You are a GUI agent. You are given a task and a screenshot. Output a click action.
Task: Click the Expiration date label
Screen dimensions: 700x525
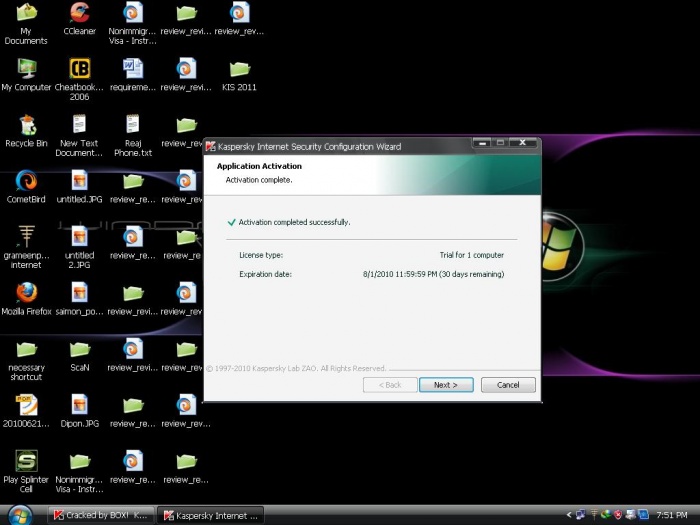point(265,274)
